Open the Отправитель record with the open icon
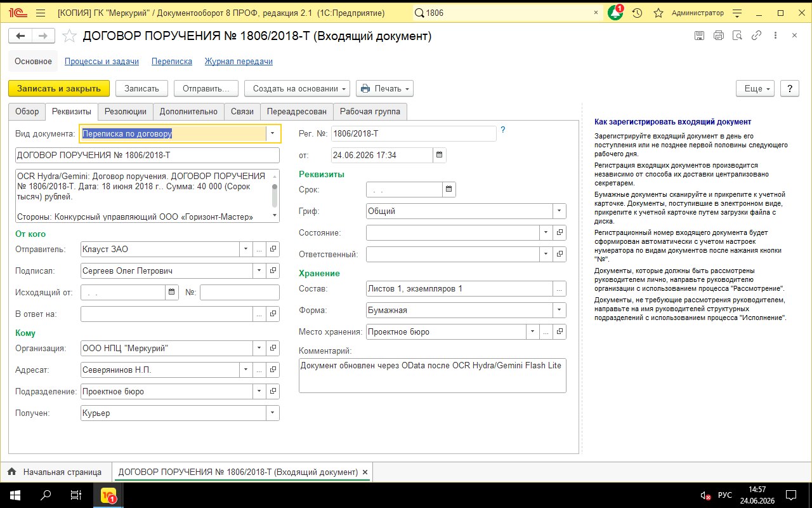812x508 pixels. coord(273,249)
